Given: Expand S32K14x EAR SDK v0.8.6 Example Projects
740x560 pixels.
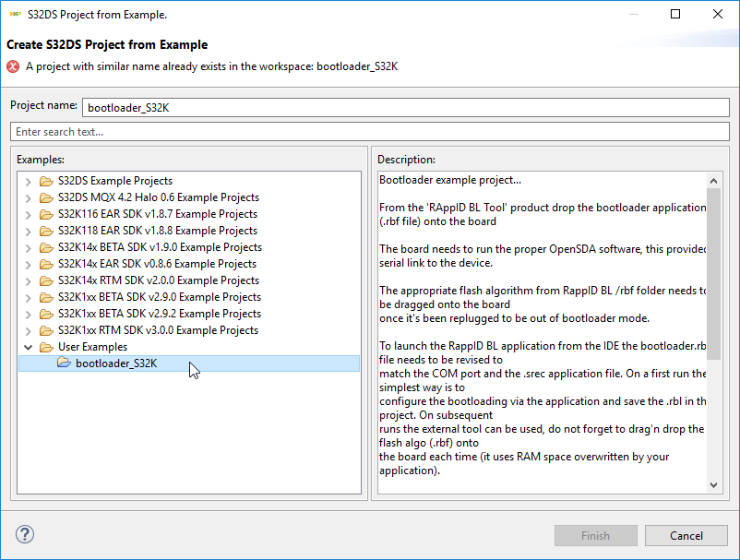Looking at the screenshot, I should [x=29, y=264].
